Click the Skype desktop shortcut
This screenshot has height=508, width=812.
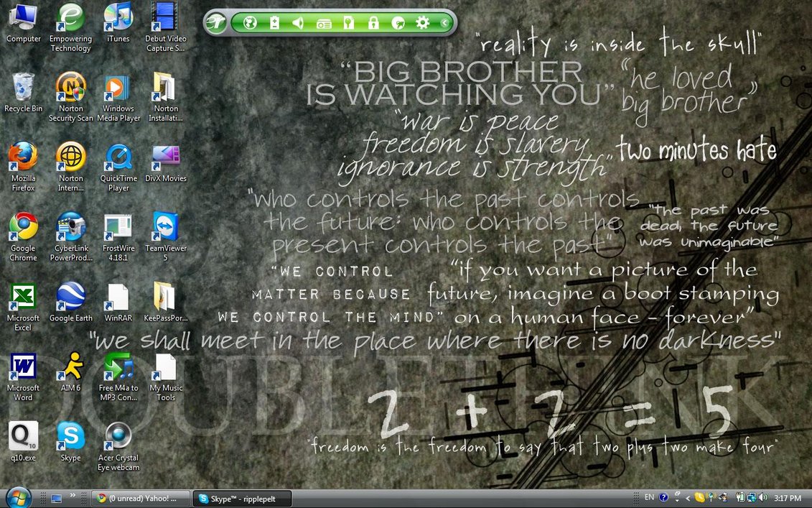[x=70, y=437]
